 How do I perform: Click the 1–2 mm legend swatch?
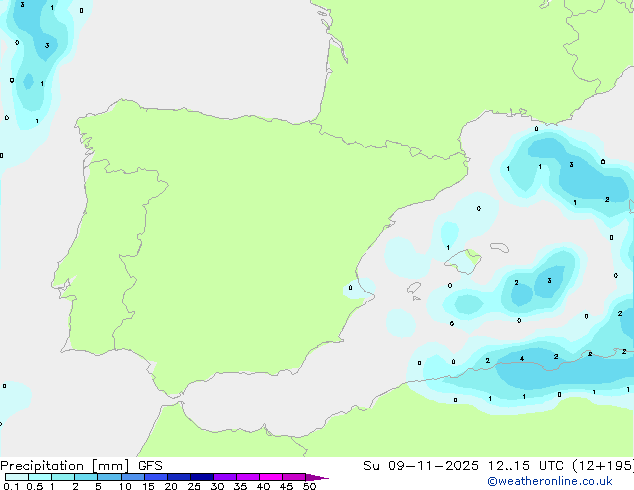[63, 477]
